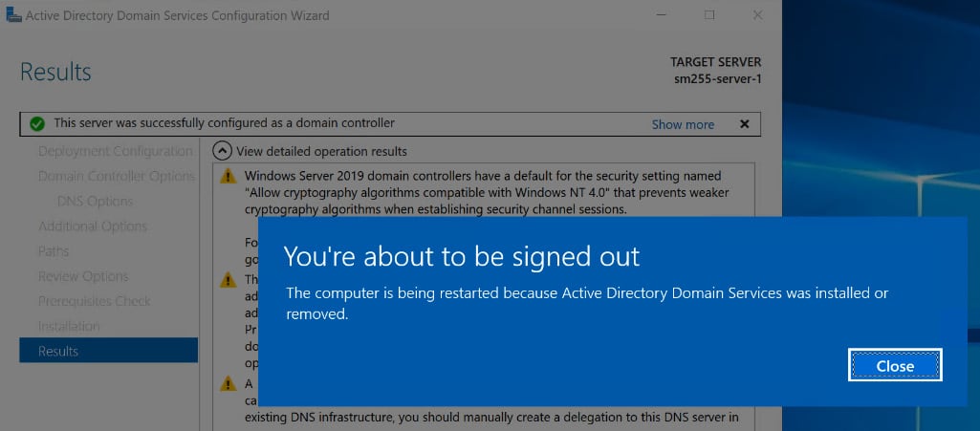Select Prerequisites Check step
This screenshot has height=431, width=980.
[x=95, y=301]
